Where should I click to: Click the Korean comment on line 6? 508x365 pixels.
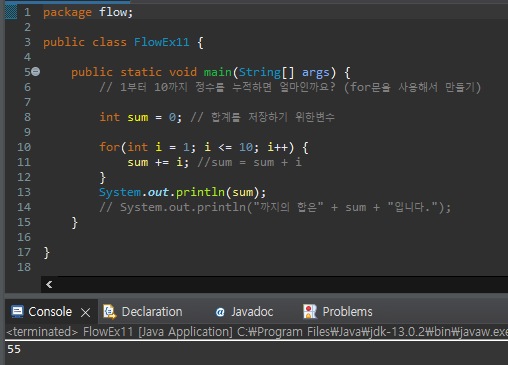290,87
